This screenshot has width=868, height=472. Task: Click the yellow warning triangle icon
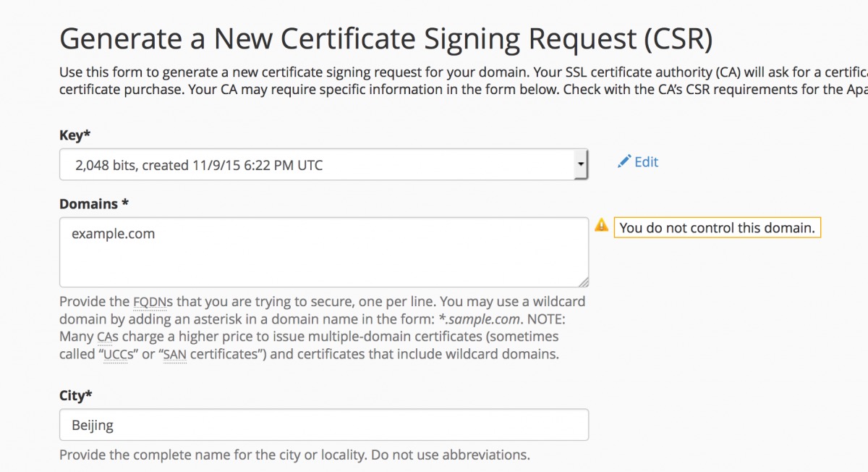pos(601,226)
